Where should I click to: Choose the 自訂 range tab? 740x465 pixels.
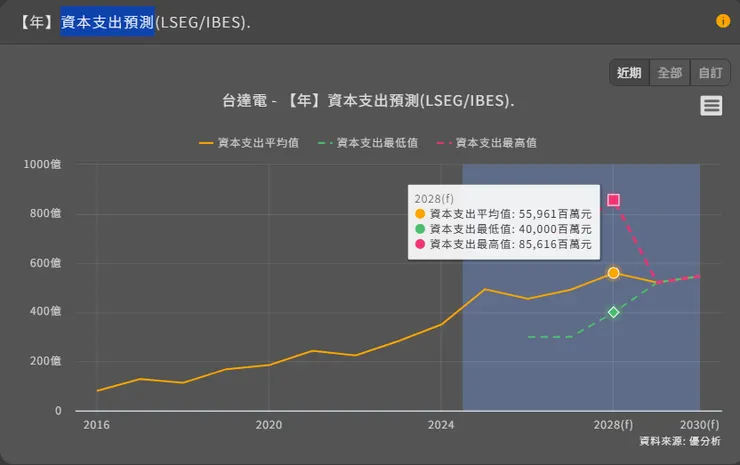tap(710, 73)
